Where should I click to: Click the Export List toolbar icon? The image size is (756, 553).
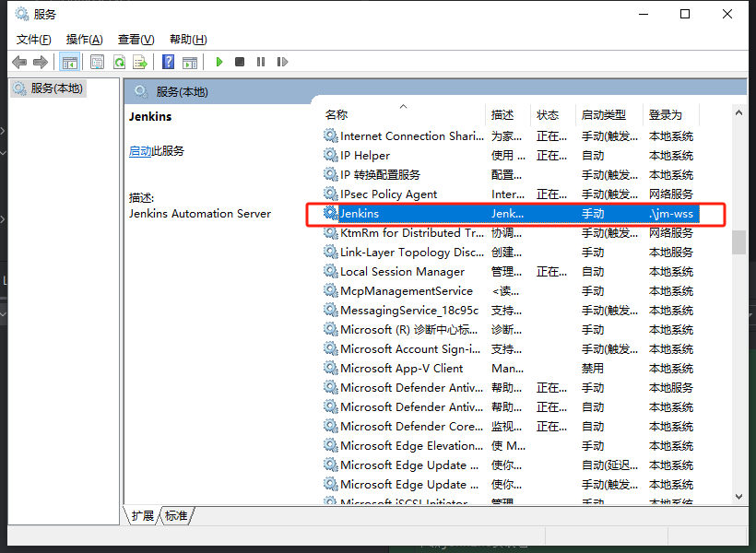click(x=140, y=62)
